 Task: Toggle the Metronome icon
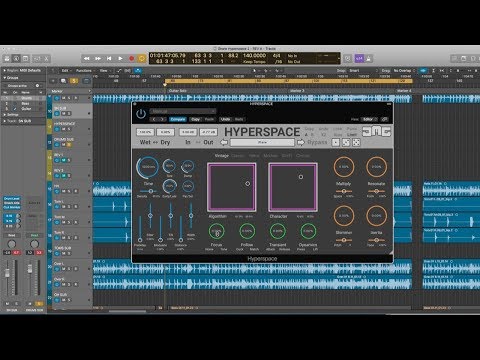(x=369, y=59)
